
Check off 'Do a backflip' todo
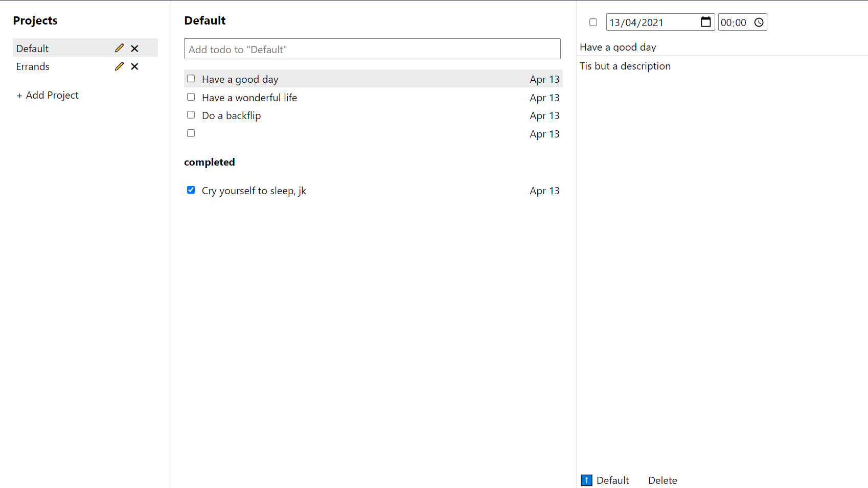click(x=191, y=115)
